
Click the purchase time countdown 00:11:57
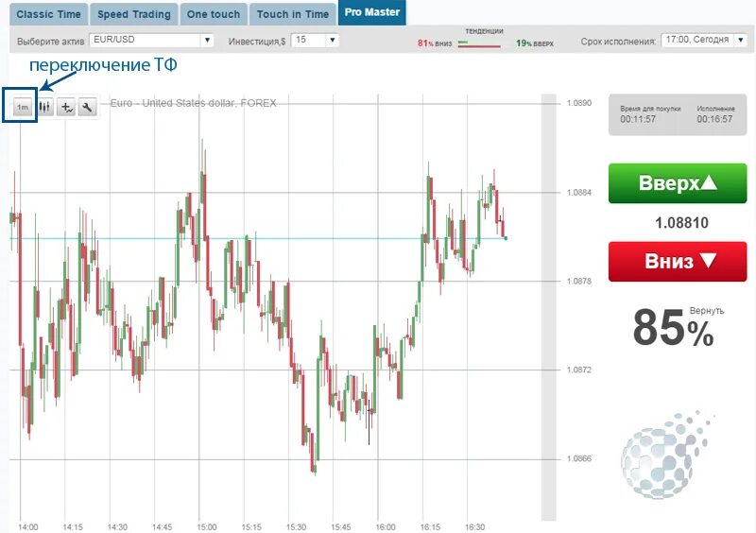(638, 119)
